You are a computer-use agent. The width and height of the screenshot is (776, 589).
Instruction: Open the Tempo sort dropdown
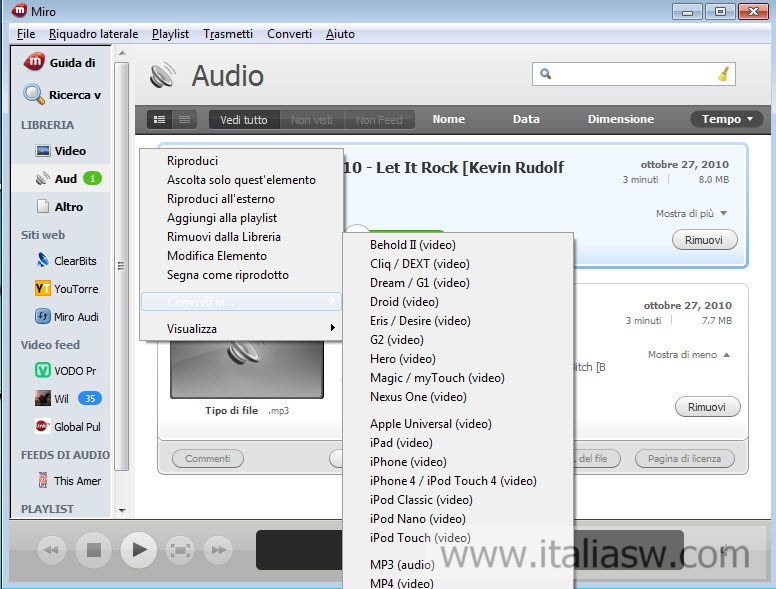pos(727,119)
